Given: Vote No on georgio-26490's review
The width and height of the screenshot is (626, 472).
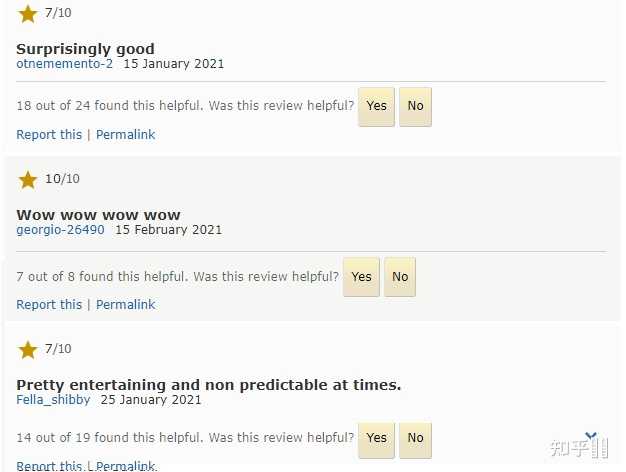Looking at the screenshot, I should tap(400, 277).
